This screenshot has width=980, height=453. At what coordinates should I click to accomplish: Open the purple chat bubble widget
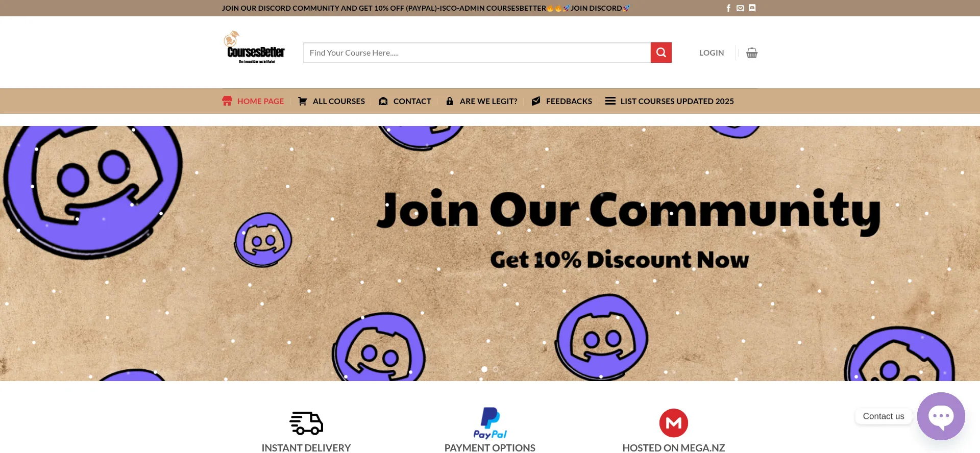point(941,416)
